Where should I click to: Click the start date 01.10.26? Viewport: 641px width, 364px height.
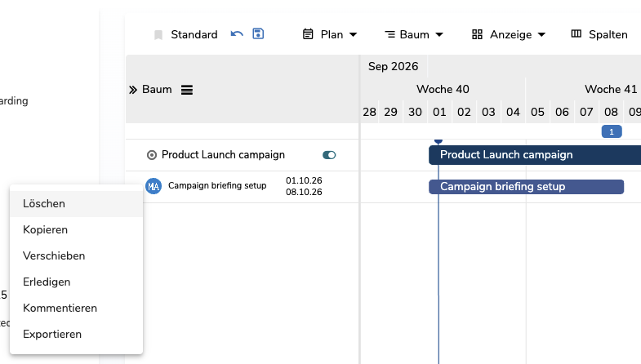pos(304,180)
